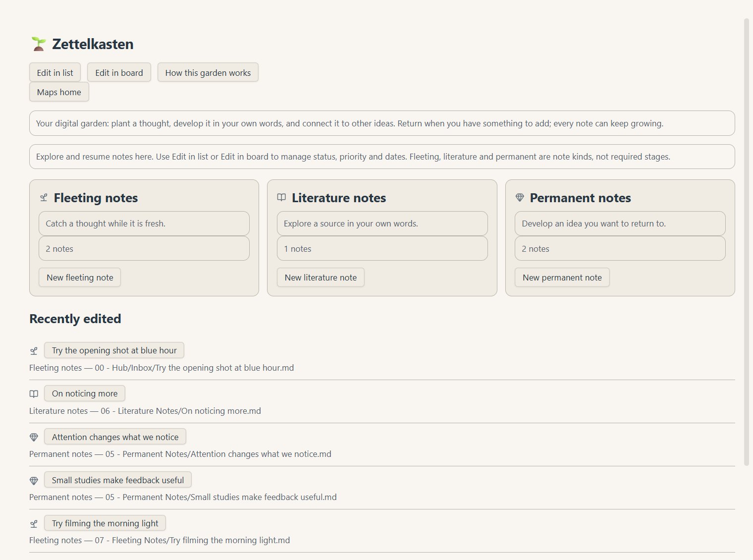Open the Edit in list view
This screenshot has height=560, width=753.
tap(55, 72)
